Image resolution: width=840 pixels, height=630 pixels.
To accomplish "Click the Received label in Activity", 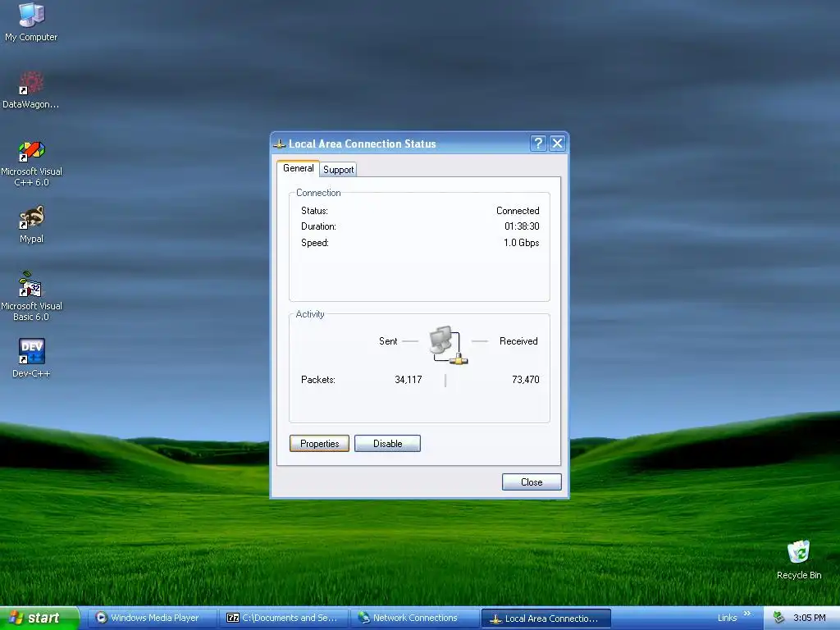I will click(x=518, y=341).
